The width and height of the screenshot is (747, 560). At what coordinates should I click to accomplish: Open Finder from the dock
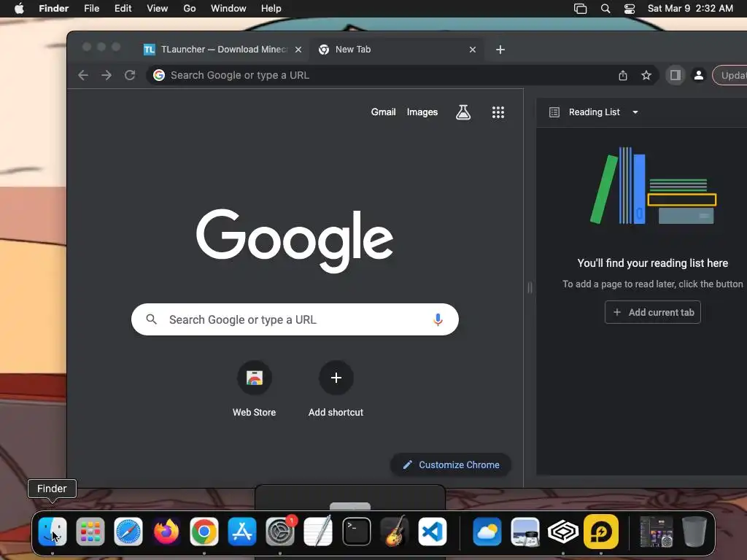[52, 532]
